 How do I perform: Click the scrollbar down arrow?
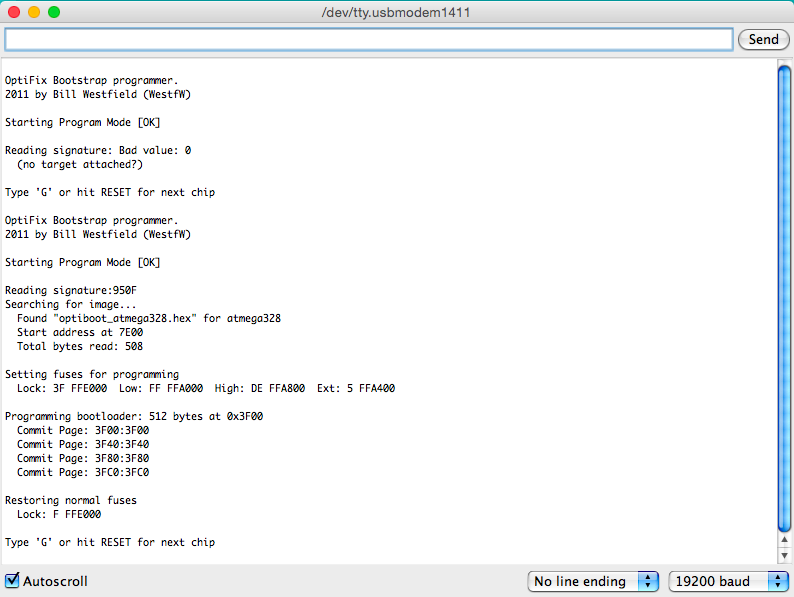pos(784,555)
